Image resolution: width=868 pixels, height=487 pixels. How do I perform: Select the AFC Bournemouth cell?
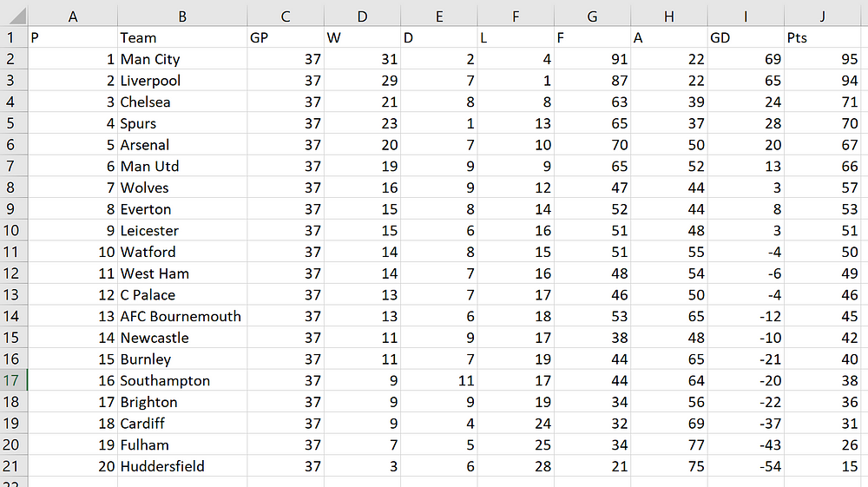coord(182,316)
